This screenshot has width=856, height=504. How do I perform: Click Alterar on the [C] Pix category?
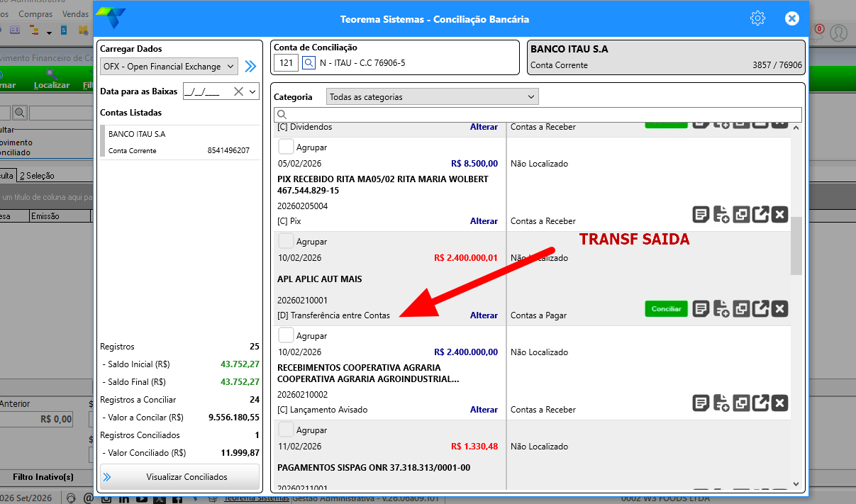(484, 221)
